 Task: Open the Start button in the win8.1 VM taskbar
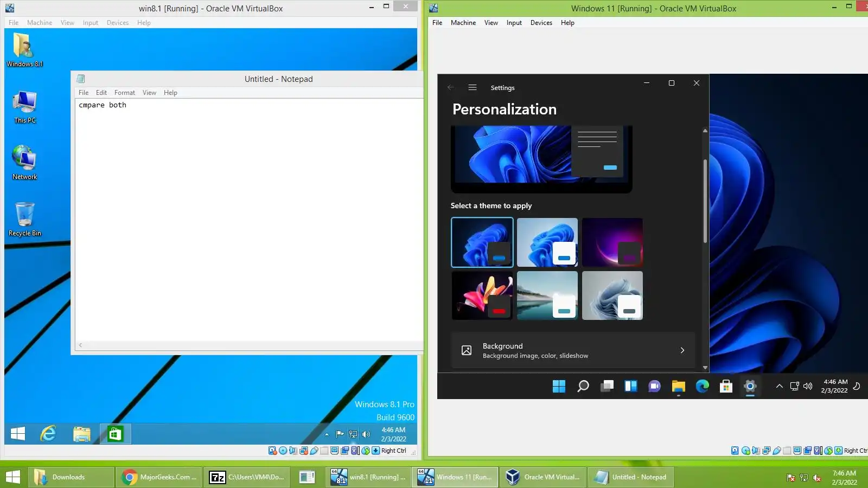18,434
